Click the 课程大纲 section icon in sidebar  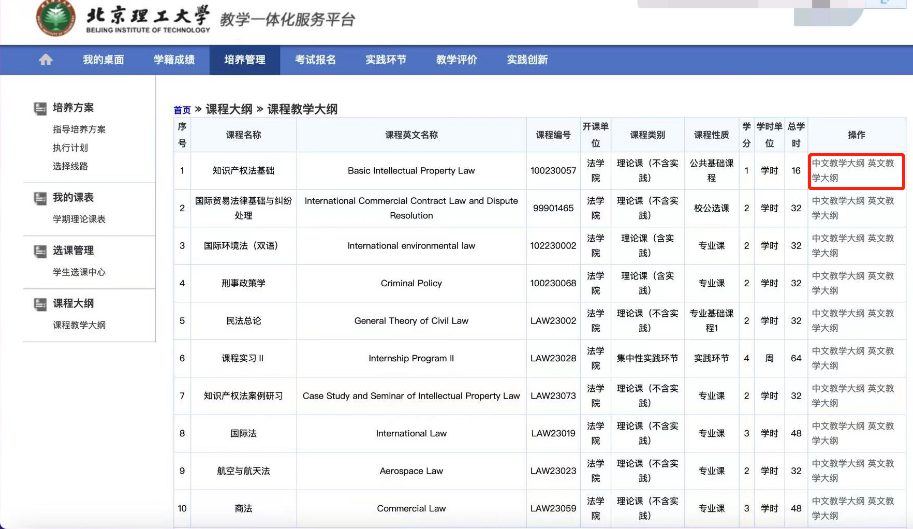tap(40, 304)
